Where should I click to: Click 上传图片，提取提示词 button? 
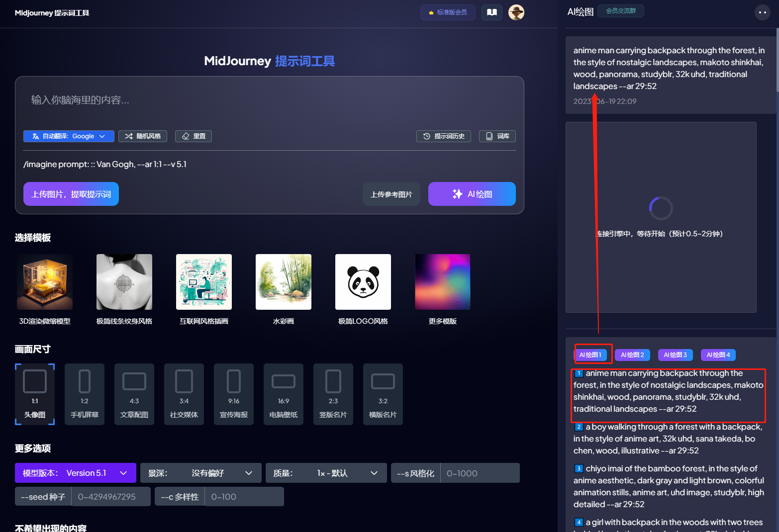tap(71, 194)
